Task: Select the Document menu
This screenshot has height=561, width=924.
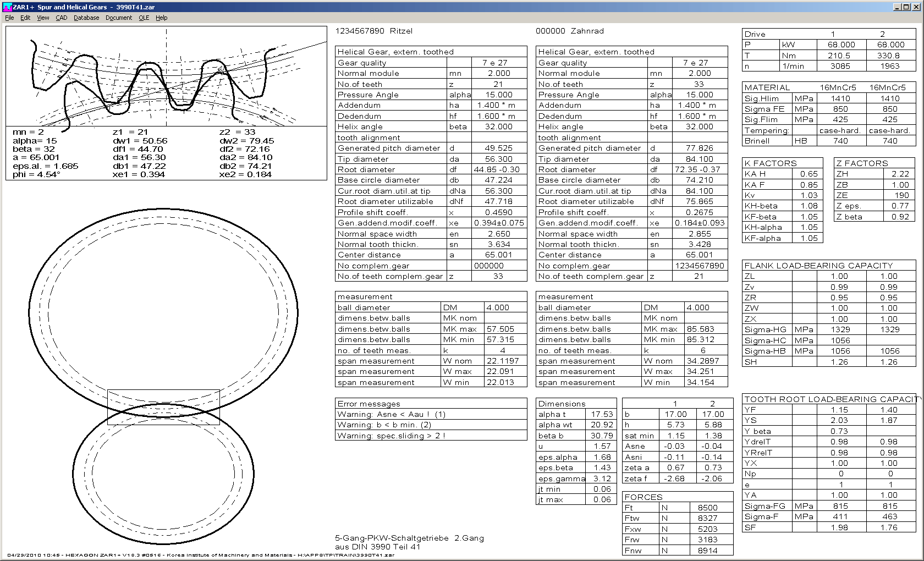Action: coord(119,18)
